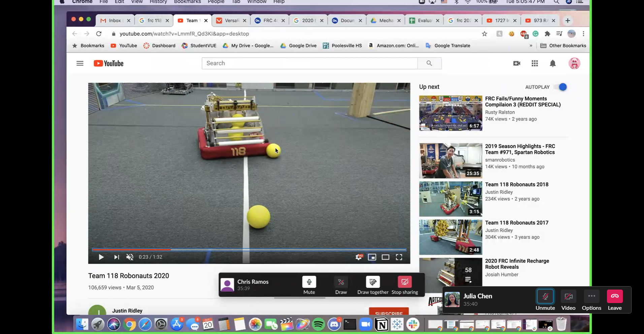This screenshot has width=644, height=334.
Task: Open 2019 Season Highlights video title
Action: [520, 149]
